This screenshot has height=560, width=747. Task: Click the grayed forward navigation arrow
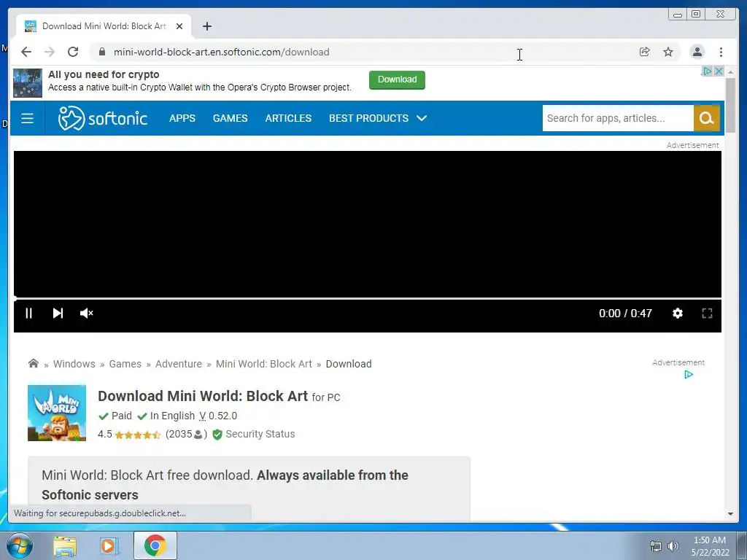50,52
